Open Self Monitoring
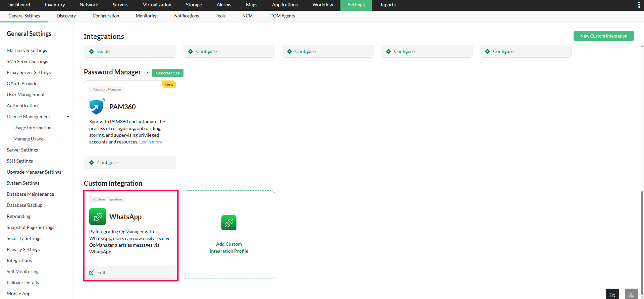 [23, 272]
